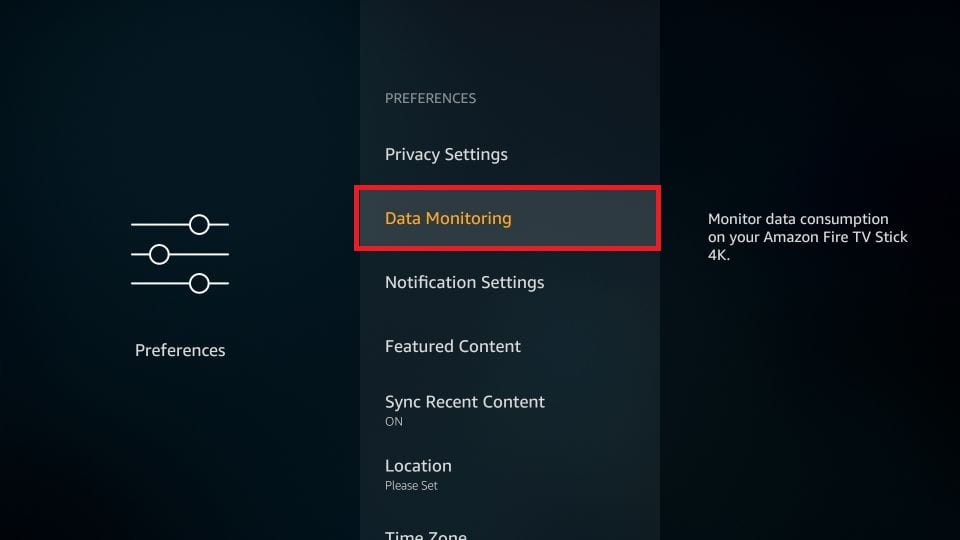960x540 pixels.
Task: Click the ON status under Sync Recent Content
Action: click(x=394, y=421)
